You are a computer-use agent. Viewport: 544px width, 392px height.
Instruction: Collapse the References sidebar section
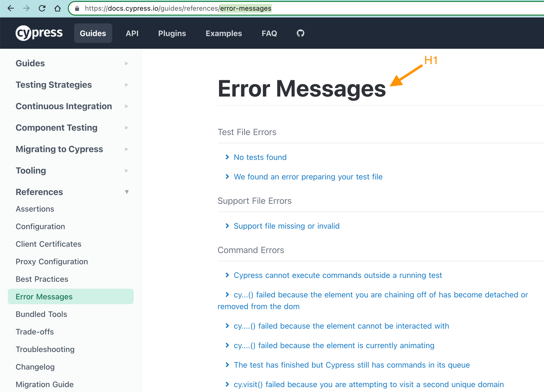click(x=127, y=192)
